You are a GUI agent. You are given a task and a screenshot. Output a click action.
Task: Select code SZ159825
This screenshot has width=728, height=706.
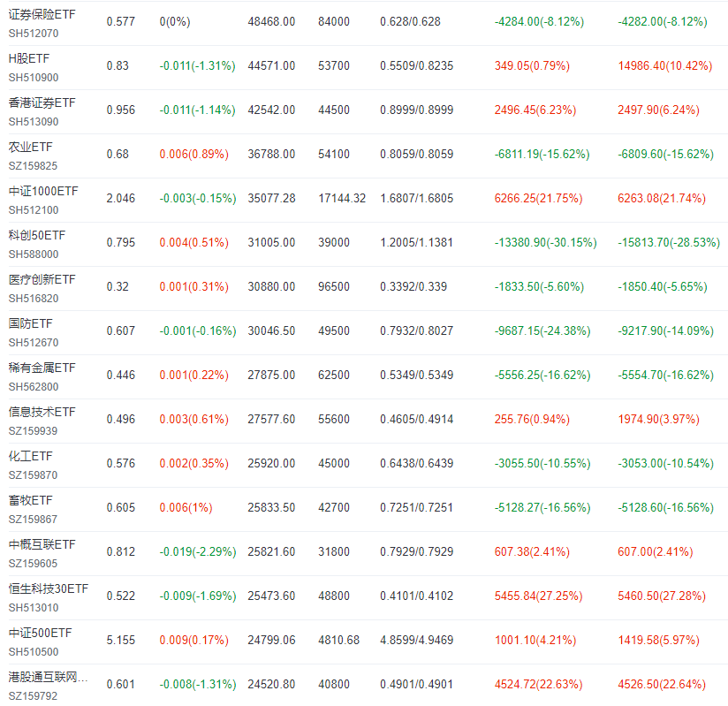(x=33, y=166)
